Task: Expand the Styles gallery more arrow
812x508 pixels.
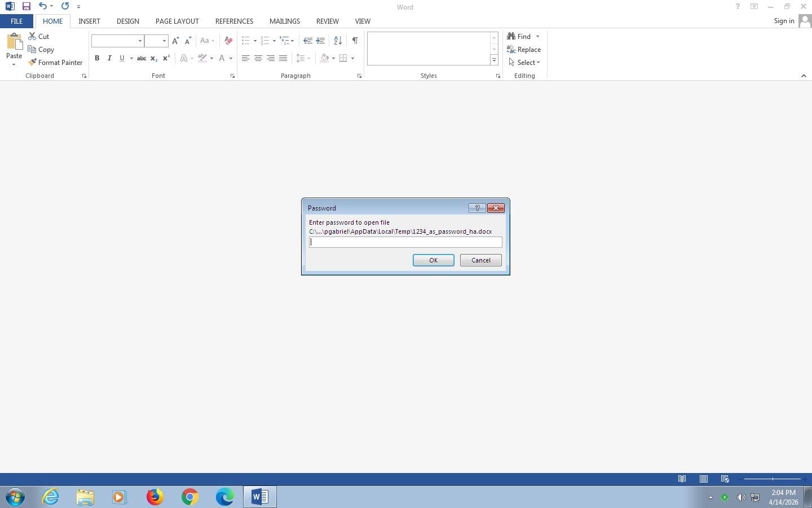Action: pos(494,60)
